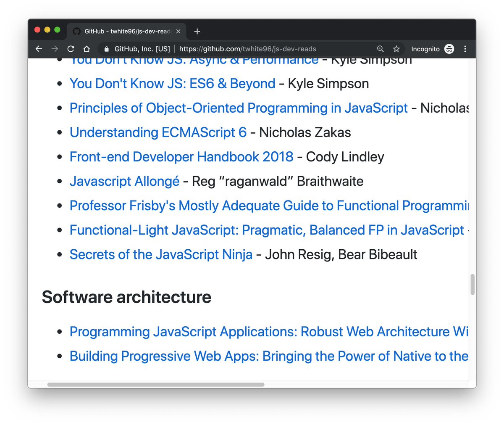This screenshot has width=504, height=425.
Task: Click the GitHub, Inc. [US] certificate label
Action: (142, 49)
